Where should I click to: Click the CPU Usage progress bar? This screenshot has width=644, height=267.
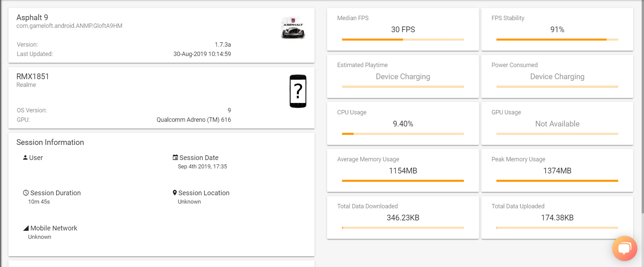click(x=403, y=134)
